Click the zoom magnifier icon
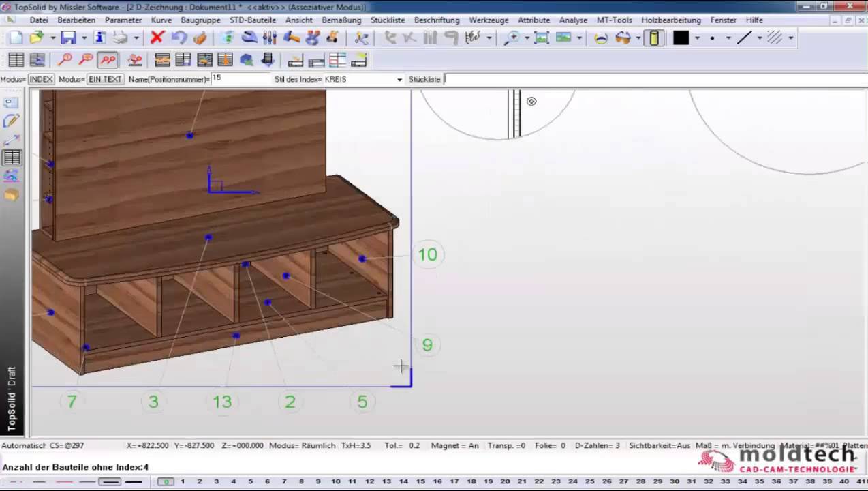 tap(511, 38)
